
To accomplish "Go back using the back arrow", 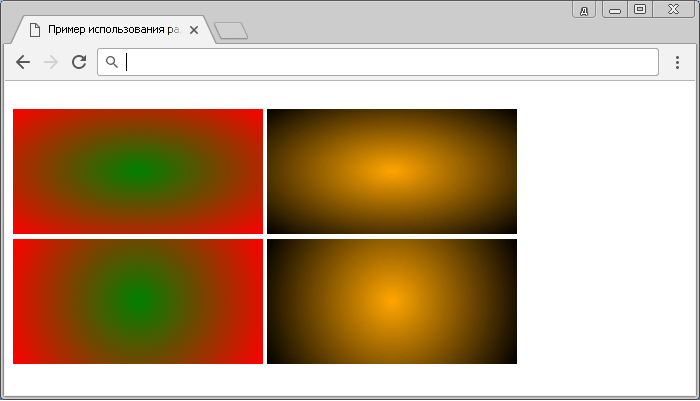I will [x=23, y=62].
